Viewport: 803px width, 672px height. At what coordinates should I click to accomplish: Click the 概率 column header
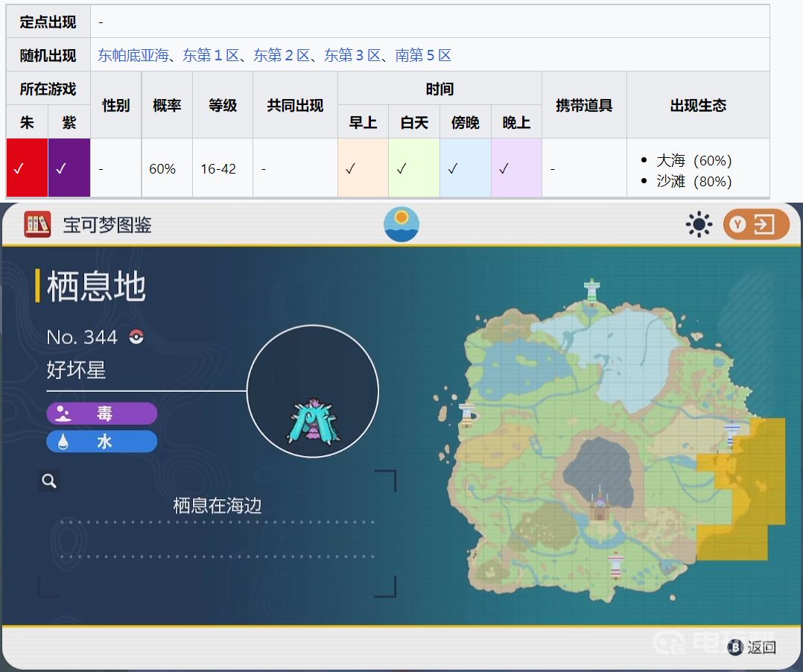[x=167, y=105]
